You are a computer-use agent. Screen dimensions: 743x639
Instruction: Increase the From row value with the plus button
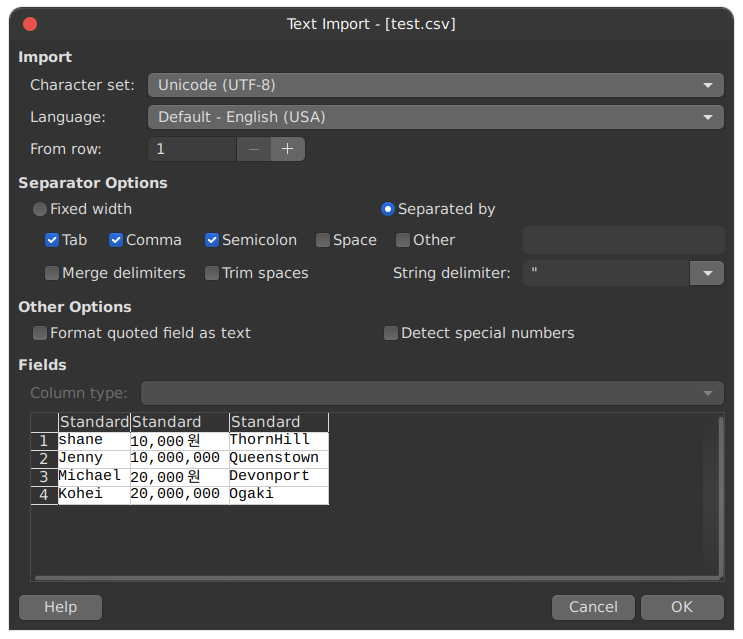click(288, 149)
